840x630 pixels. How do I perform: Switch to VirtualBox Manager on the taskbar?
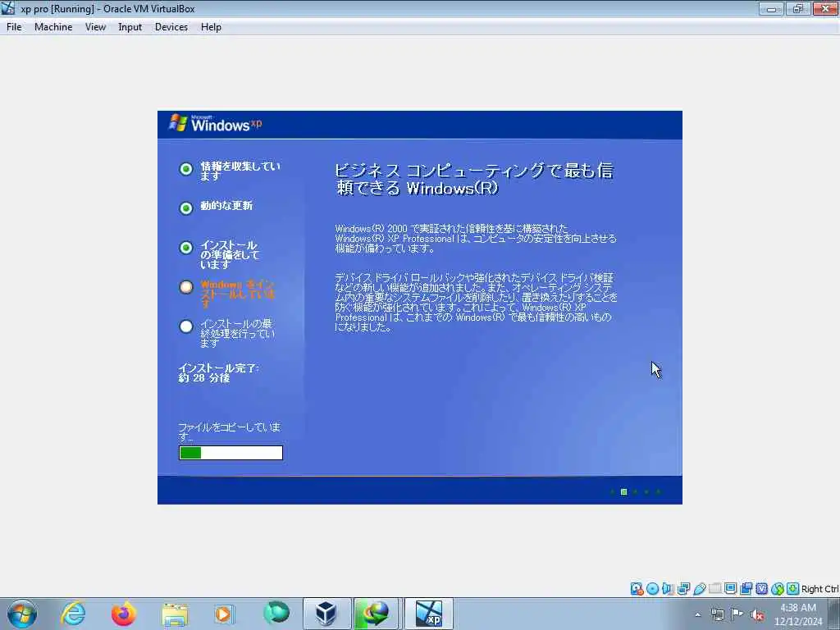(326, 614)
